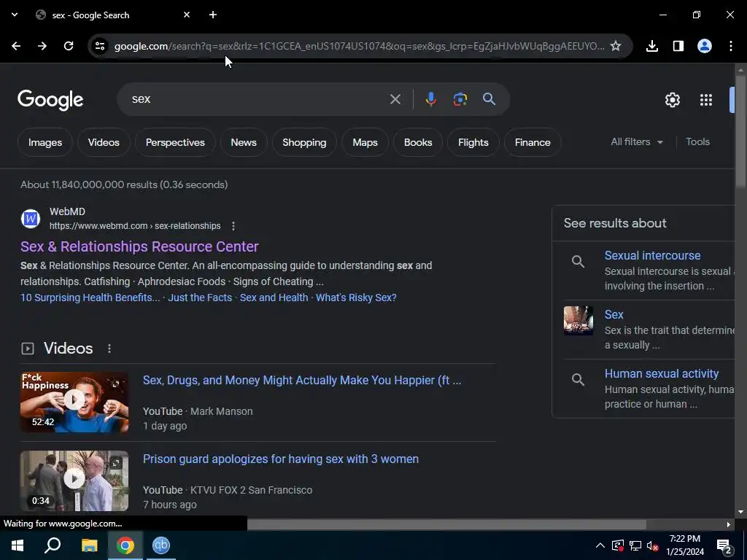Image resolution: width=747 pixels, height=560 pixels.
Task: Open the tab search chevron in the title bar
Action: click(15, 15)
